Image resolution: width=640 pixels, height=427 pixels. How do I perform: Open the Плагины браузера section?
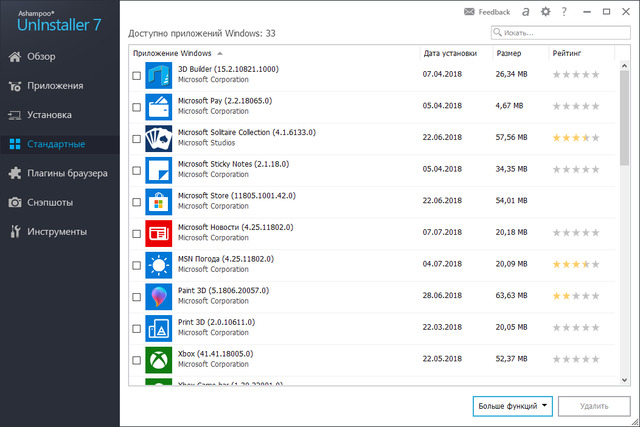pos(67,173)
